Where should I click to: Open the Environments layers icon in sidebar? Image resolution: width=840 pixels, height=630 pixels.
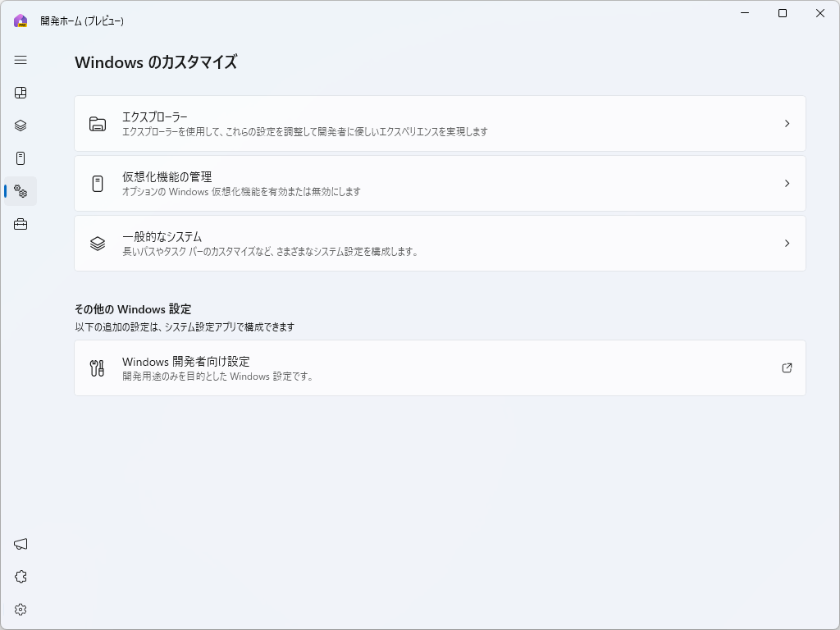20,126
